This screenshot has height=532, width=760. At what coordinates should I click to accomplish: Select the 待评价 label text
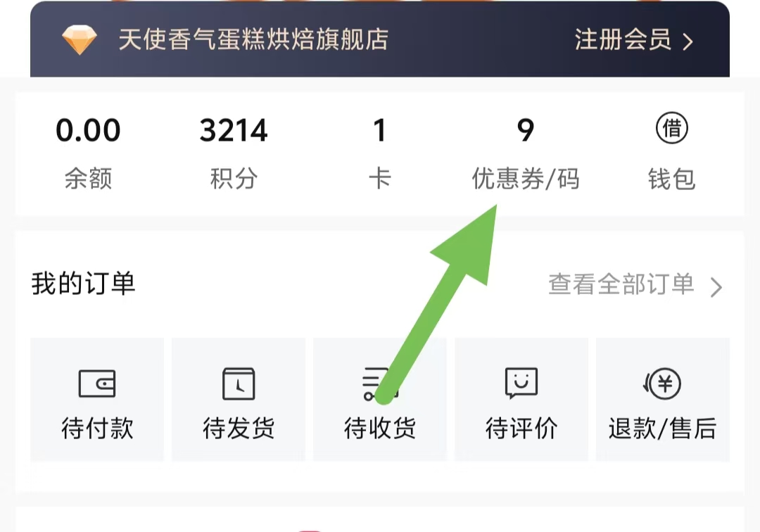click(x=521, y=429)
